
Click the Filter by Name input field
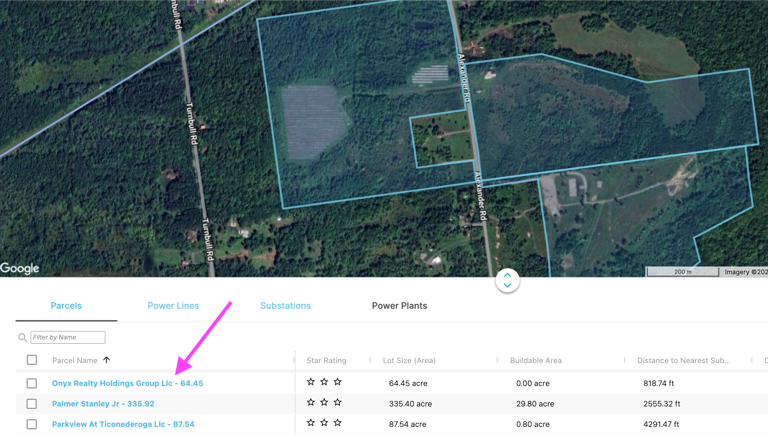[68, 338]
